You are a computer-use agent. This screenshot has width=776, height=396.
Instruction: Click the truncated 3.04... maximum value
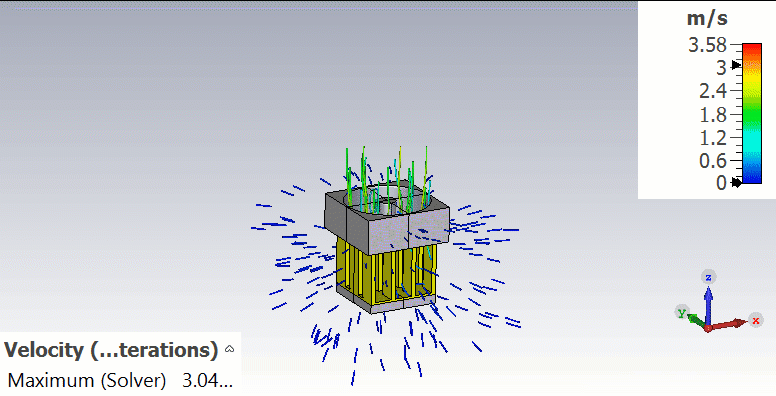click(207, 380)
